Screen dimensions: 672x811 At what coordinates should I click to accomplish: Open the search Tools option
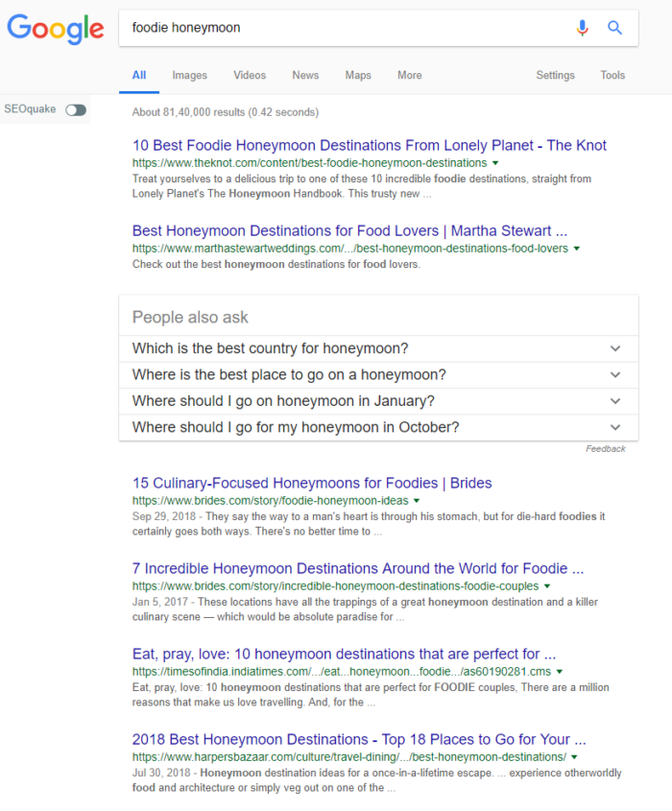tap(612, 76)
